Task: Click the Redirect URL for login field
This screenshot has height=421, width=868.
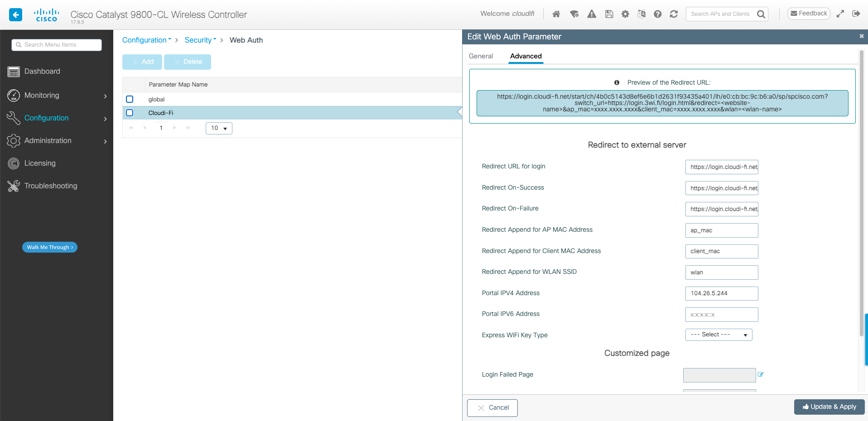Action: point(722,167)
